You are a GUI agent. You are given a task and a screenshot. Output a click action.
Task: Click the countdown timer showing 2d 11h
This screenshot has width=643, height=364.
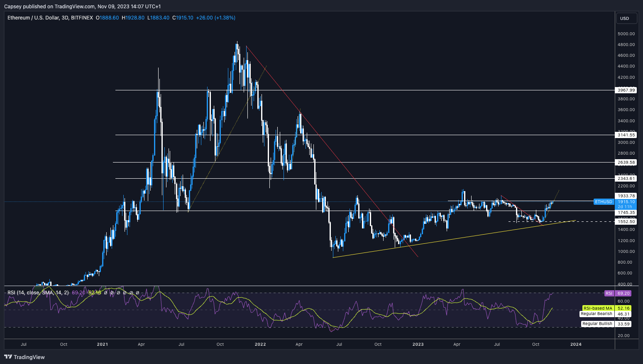(625, 206)
